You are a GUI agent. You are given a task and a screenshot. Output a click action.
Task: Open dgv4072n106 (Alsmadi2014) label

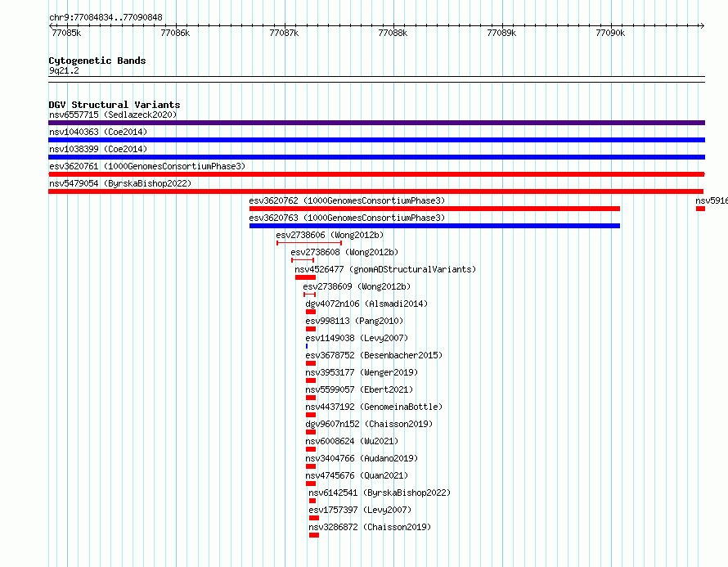pos(366,304)
